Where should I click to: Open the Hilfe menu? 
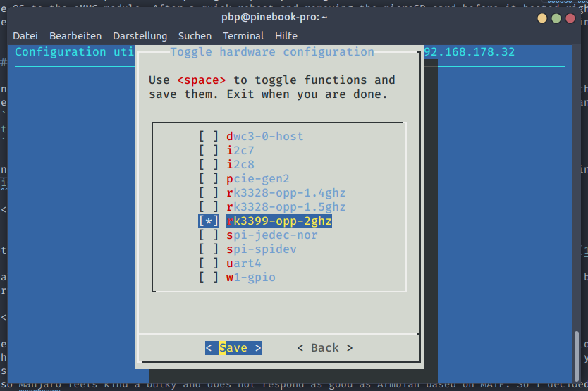[x=286, y=36]
